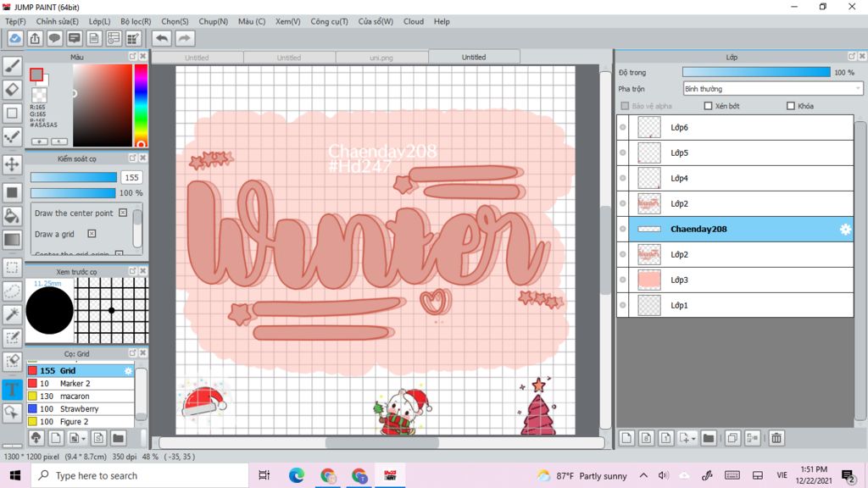Select the Brush tool

click(12, 66)
